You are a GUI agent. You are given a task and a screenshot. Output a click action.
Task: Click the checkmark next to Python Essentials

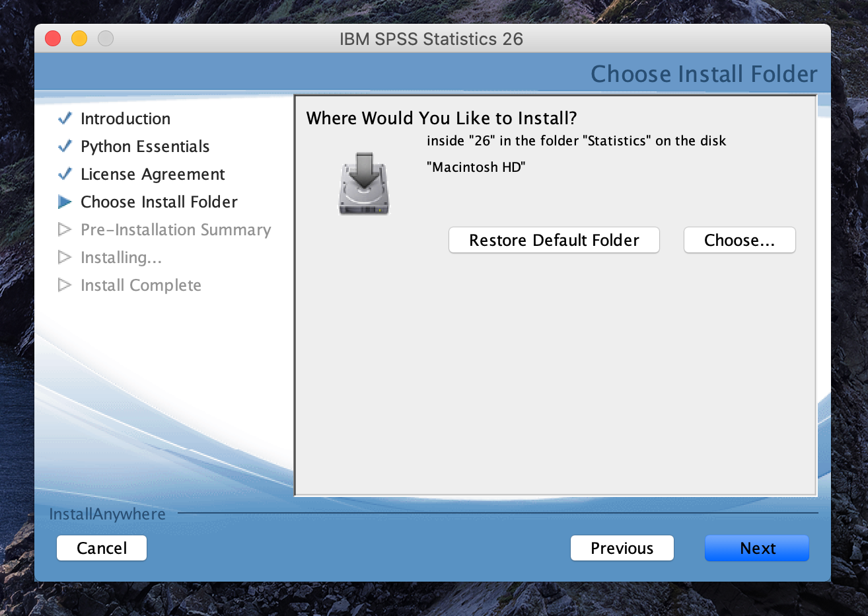pos(65,147)
